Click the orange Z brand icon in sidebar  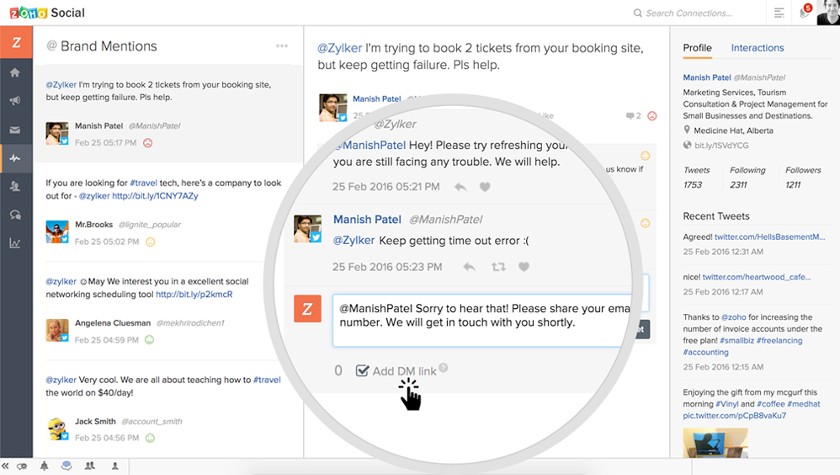tap(17, 42)
